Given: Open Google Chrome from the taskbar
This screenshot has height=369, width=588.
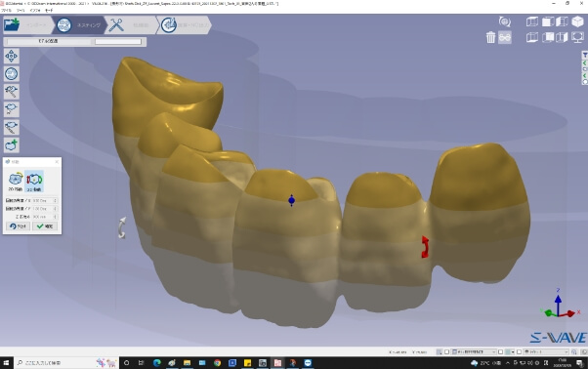Looking at the screenshot, I should [x=217, y=362].
